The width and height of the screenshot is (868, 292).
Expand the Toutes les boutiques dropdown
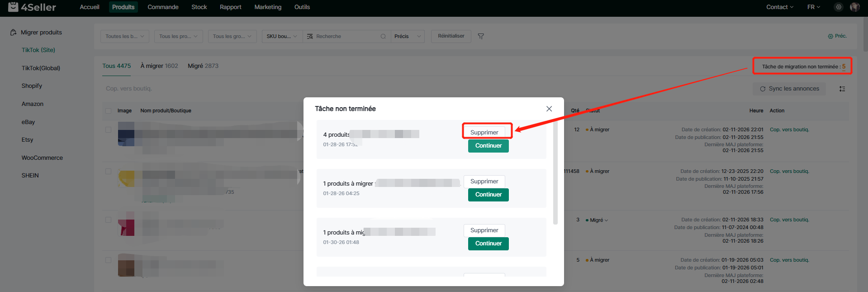click(x=124, y=36)
